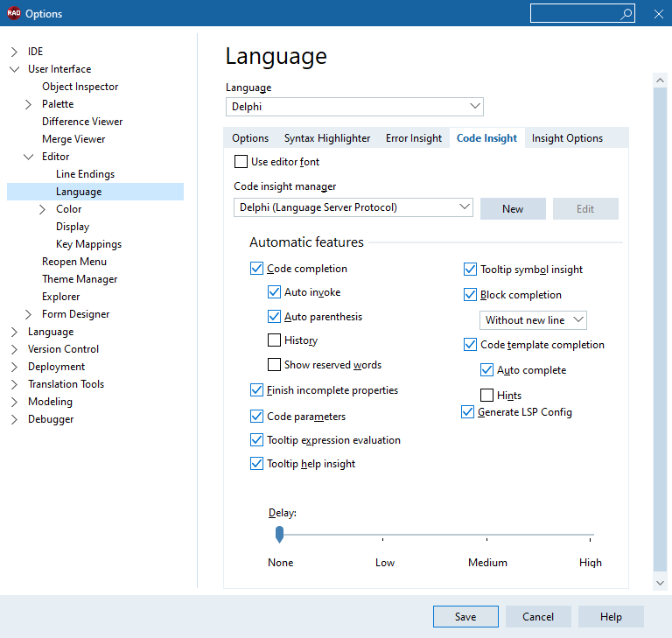Collapse the User Interface node
Screen dimensions: 672x638
(x=14, y=69)
